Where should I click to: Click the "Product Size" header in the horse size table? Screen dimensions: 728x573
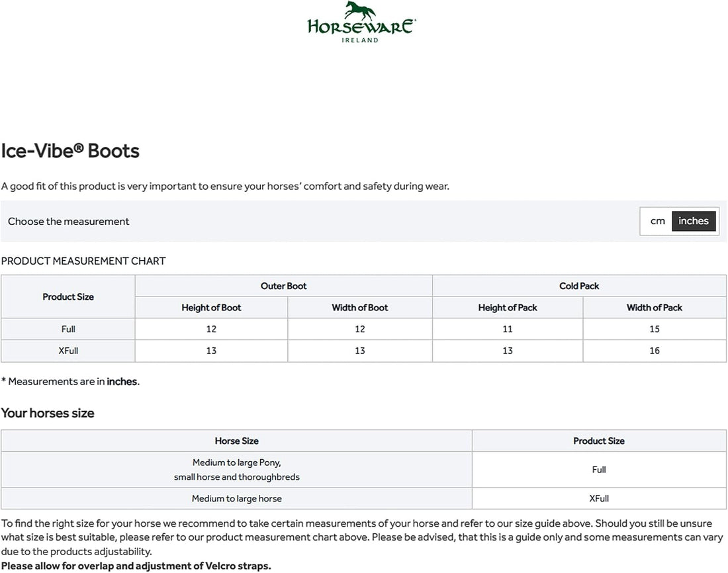pyautogui.click(x=599, y=441)
